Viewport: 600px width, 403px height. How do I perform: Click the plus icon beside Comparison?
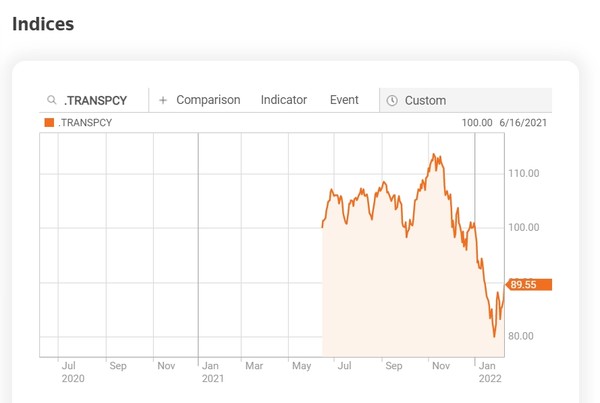[163, 100]
